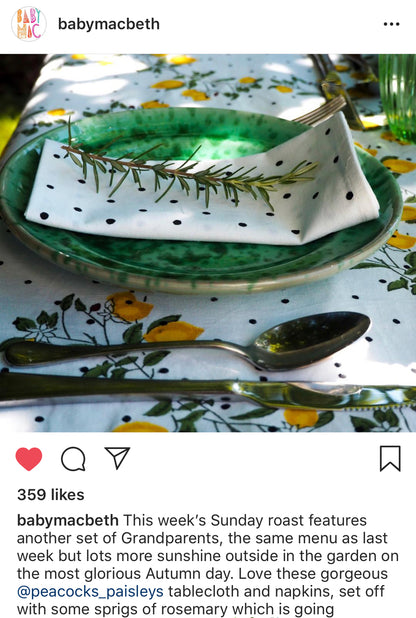Save the post with the bookmark icon
This screenshot has height=618, width=416.
tap(390, 458)
